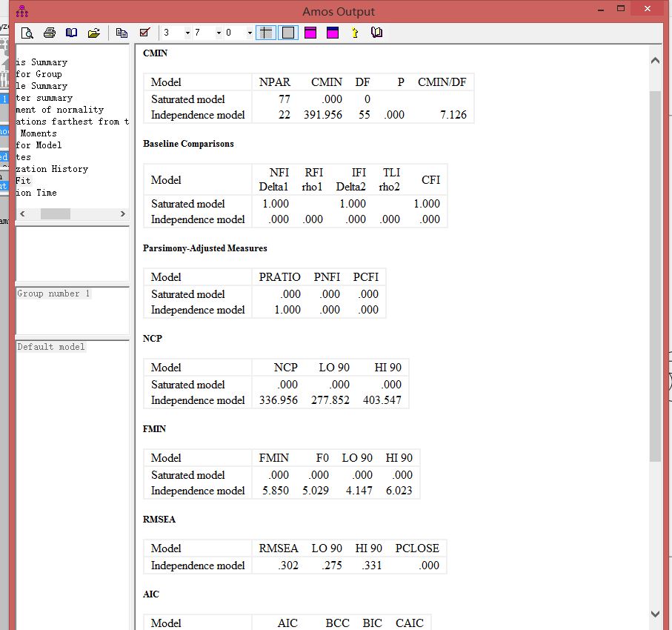672x630 pixels.
Task: Select 'ter summary' navigation item
Action: click(x=44, y=98)
